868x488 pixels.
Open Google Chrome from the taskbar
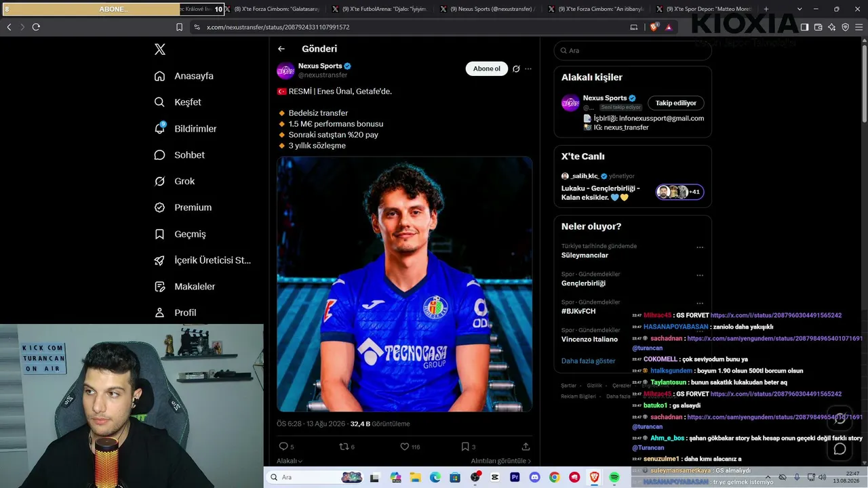click(555, 477)
